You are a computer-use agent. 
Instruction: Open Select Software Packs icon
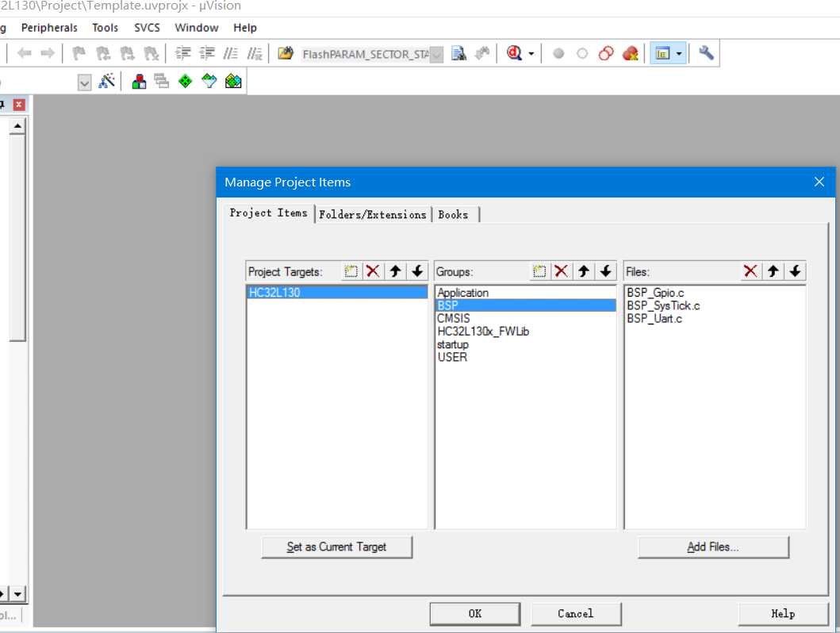click(209, 82)
